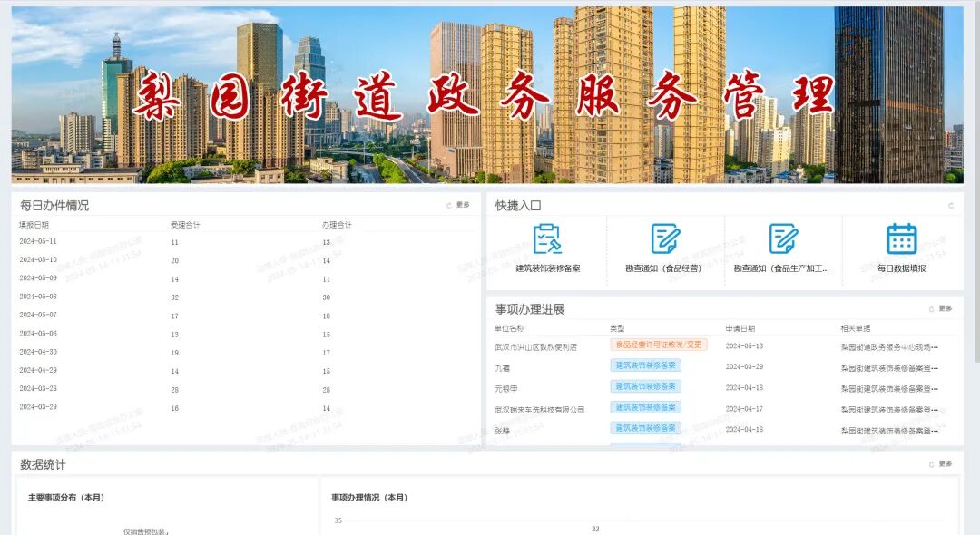Select the 2024-05-09 daily report row

pyautogui.click(x=245, y=278)
